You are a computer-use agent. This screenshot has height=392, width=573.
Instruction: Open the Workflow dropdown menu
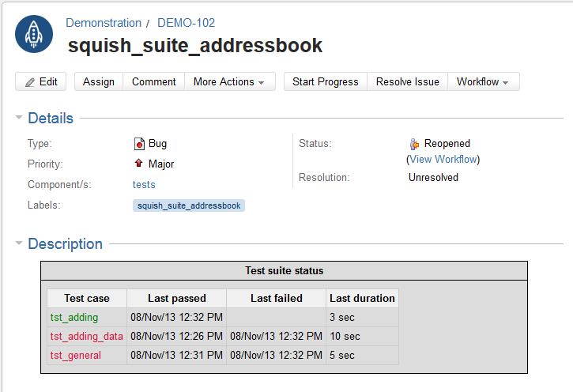(x=482, y=82)
